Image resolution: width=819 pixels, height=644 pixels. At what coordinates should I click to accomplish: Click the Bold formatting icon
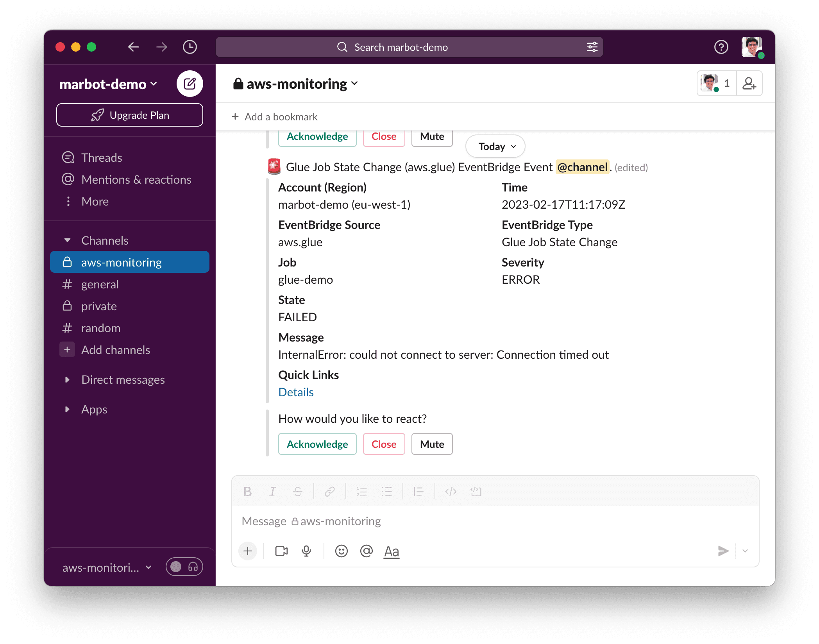tap(248, 492)
